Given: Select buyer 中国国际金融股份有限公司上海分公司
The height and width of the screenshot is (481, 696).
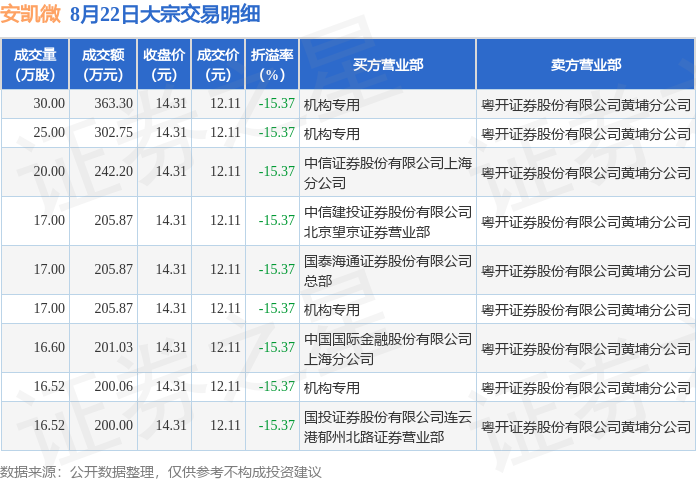Looking at the screenshot, I should pyautogui.click(x=388, y=348).
